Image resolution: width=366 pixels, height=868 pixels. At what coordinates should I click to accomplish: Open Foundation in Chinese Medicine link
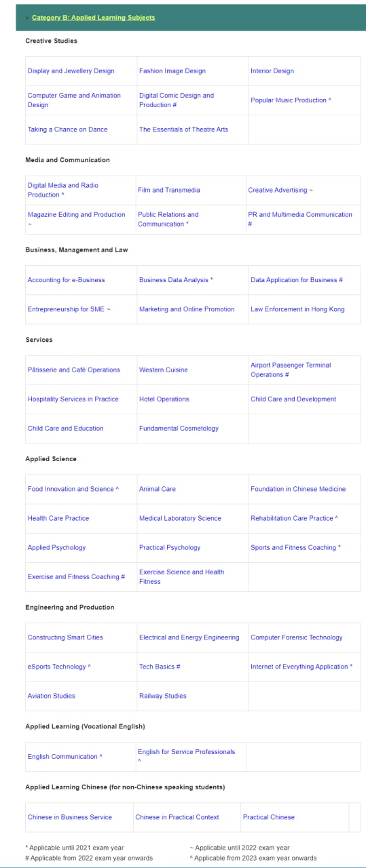[x=298, y=488]
